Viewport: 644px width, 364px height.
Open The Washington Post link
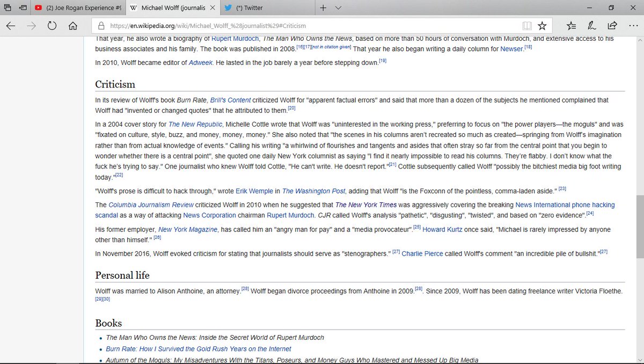point(313,191)
